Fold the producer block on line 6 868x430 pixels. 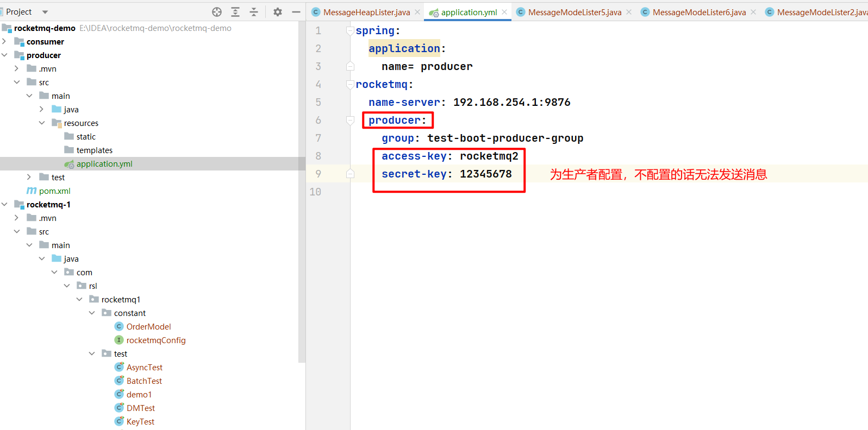350,121
